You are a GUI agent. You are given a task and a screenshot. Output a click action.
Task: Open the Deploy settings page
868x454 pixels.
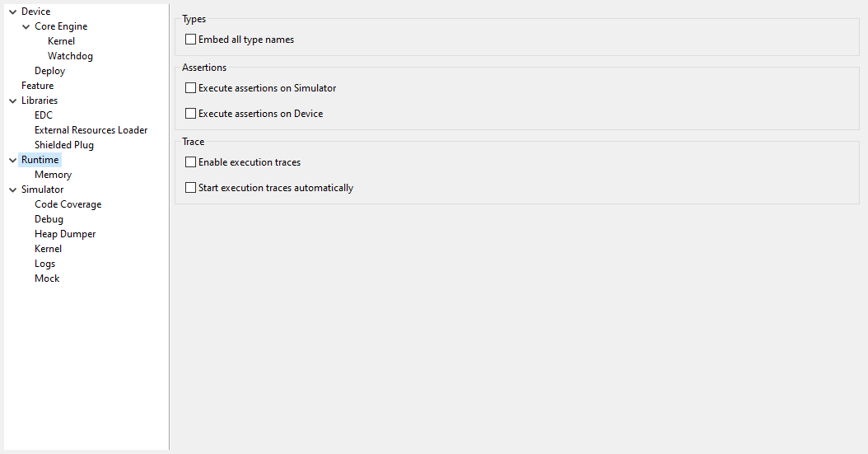[49, 71]
